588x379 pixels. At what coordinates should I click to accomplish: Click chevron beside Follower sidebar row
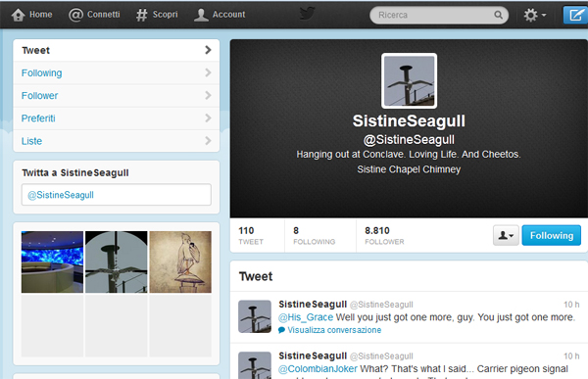coord(208,95)
